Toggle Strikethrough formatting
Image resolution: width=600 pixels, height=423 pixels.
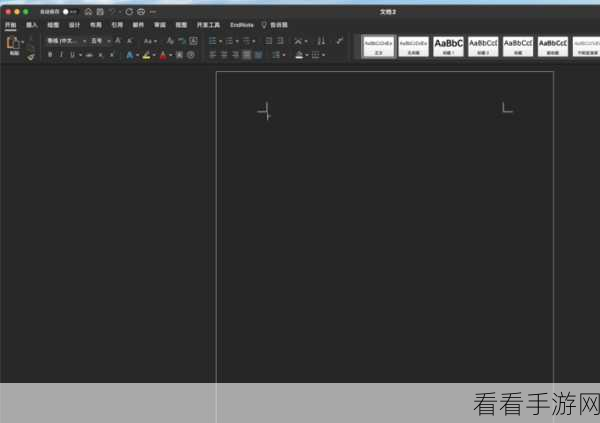click(x=89, y=55)
